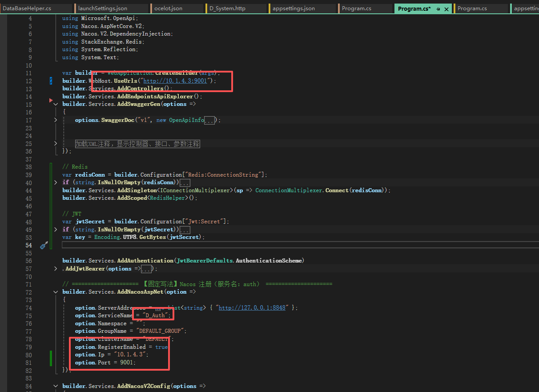Click option.Namespace on line 76
Image resolution: width=539 pixels, height=392 pixels.
101,323
